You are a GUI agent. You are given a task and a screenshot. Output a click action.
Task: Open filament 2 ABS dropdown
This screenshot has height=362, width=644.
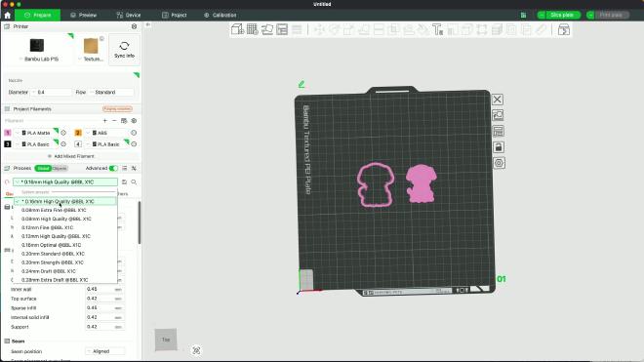pyautogui.click(x=108, y=133)
